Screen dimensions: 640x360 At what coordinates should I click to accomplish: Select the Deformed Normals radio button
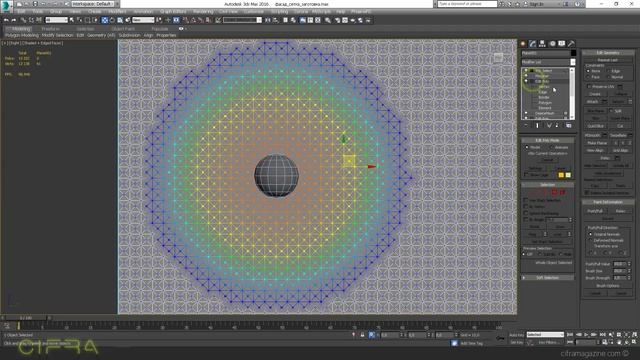(x=590, y=240)
